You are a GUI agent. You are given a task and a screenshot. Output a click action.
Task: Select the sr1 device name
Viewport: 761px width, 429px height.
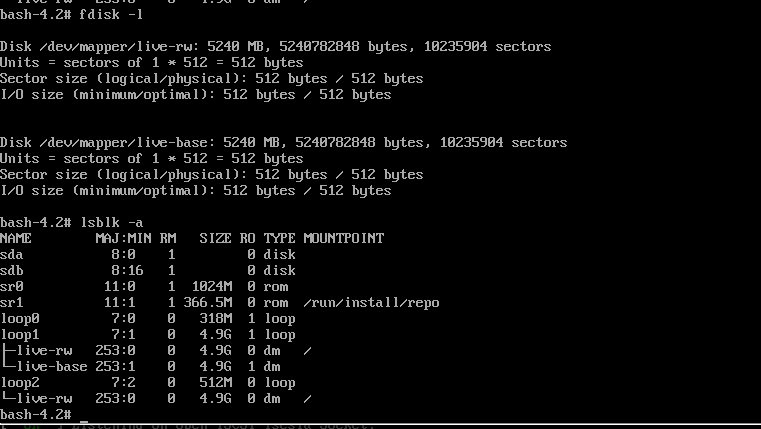[x=12, y=302]
